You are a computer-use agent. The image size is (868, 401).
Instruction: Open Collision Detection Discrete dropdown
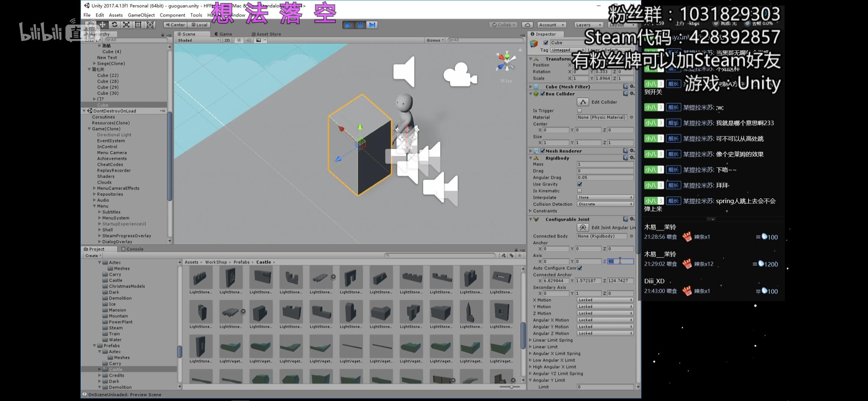605,204
